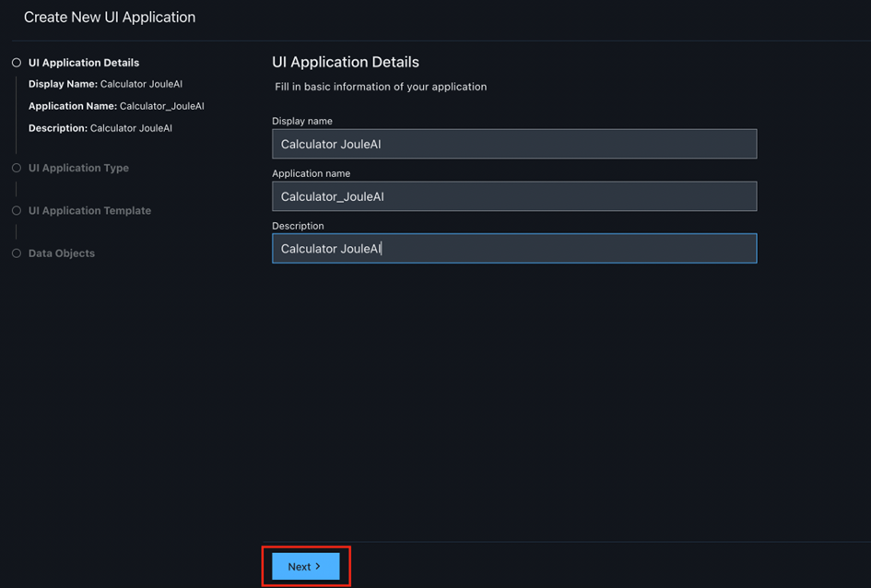Click the chevron arrow inside Next button

[318, 566]
